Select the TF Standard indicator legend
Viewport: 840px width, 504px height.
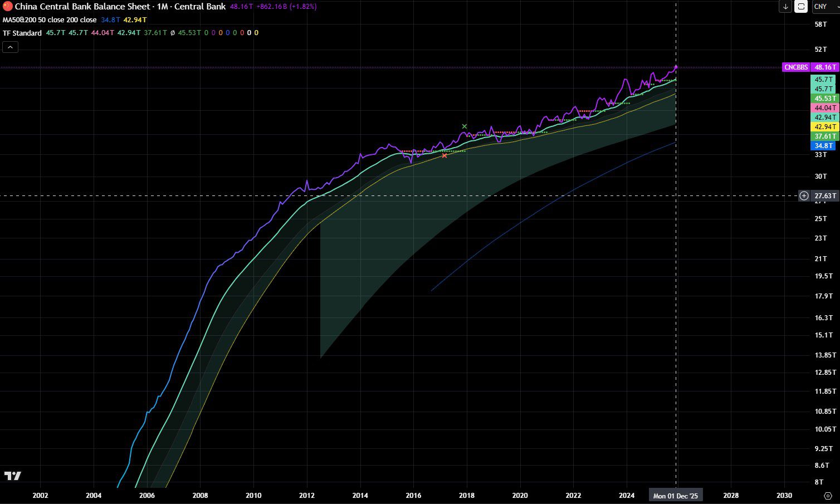pos(22,33)
